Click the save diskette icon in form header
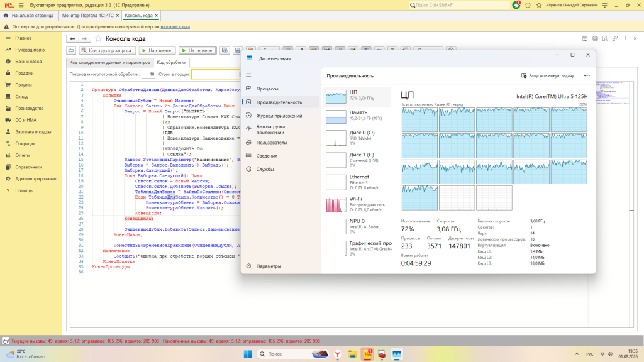Screen dimensions: 644x362 (585, 38)
